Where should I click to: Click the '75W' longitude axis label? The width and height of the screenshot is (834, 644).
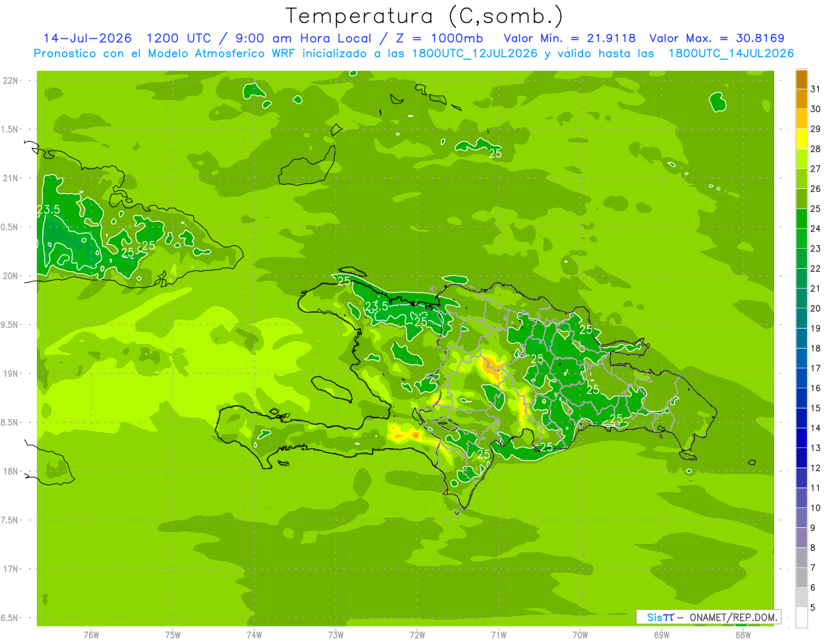(x=173, y=634)
